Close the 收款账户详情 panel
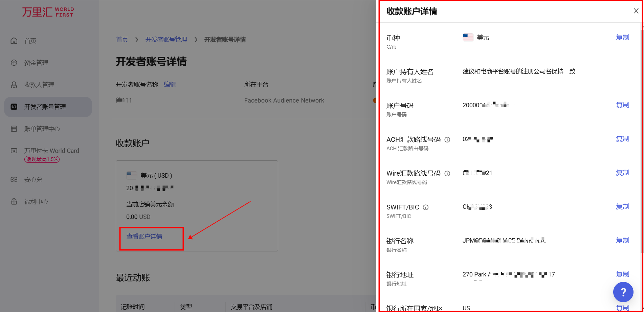The height and width of the screenshot is (312, 644). (636, 11)
